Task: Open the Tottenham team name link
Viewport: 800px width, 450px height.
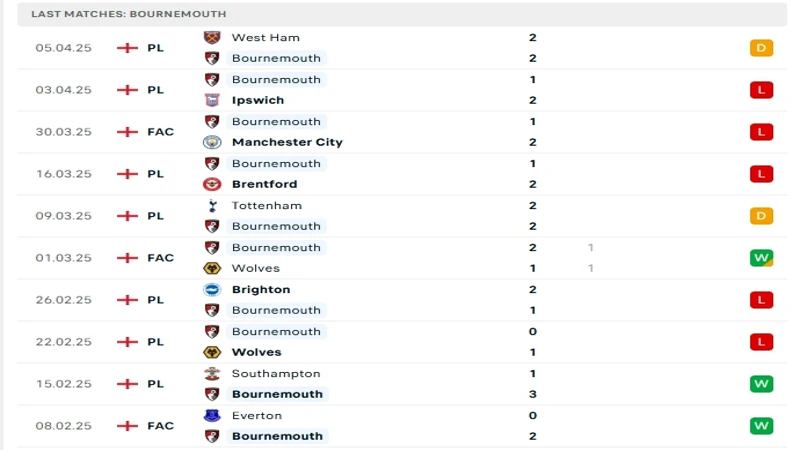Action: [267, 206]
